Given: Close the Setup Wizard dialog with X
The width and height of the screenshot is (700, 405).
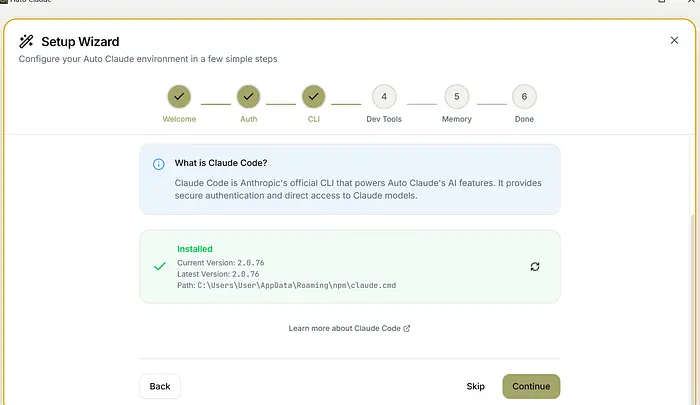Looking at the screenshot, I should (674, 40).
